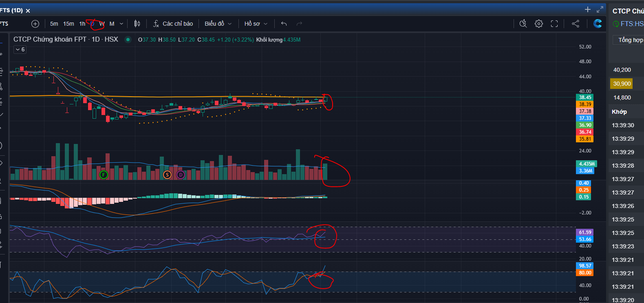The width and height of the screenshot is (644, 303).
Task: Switch to weekly W timeframe
Action: click(102, 24)
